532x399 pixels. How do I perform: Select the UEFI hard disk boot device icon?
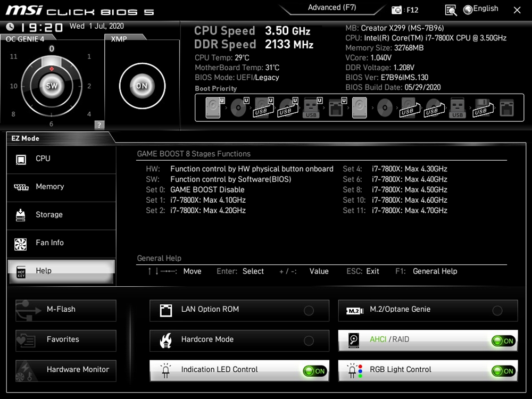tap(215, 108)
